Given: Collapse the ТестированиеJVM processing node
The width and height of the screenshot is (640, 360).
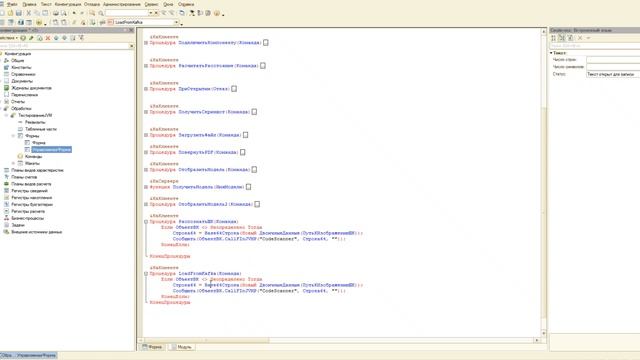Looking at the screenshot, I should pos(7,116).
